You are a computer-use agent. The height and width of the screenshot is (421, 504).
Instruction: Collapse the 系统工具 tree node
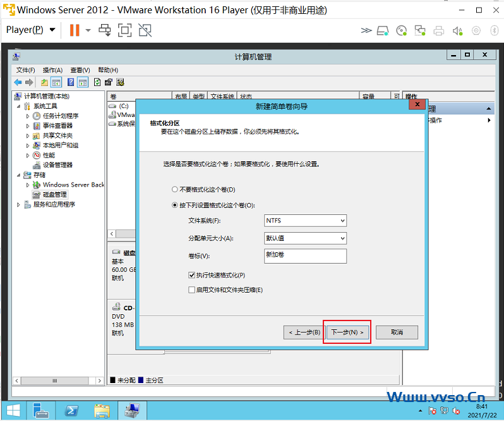pyautogui.click(x=18, y=106)
